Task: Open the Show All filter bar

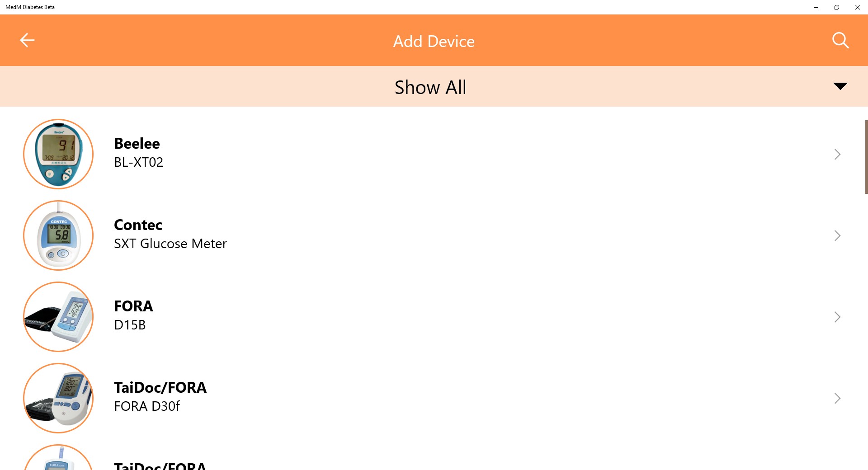Action: pyautogui.click(x=434, y=86)
